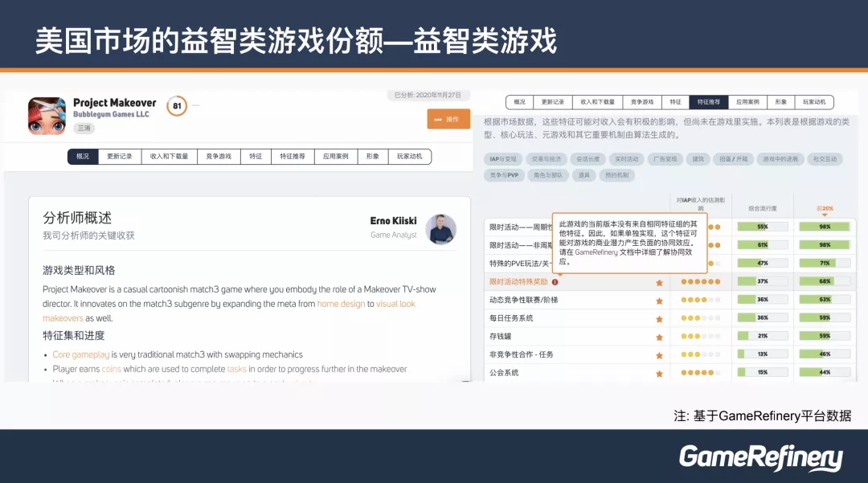Toggle the 道具 filter chip
Image resolution: width=868 pixels, height=483 pixels.
583,175
